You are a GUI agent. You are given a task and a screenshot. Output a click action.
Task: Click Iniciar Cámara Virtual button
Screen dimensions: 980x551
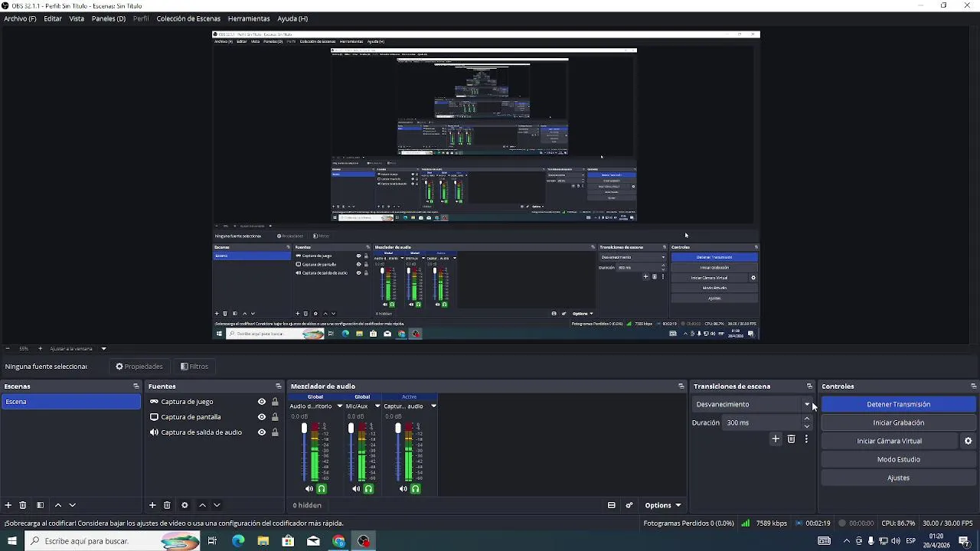pyautogui.click(x=890, y=441)
